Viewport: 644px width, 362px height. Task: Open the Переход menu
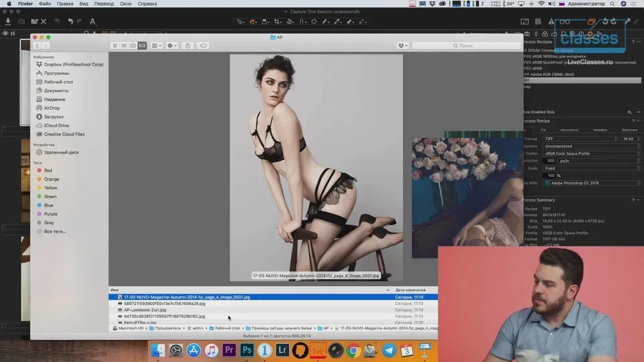click(104, 4)
